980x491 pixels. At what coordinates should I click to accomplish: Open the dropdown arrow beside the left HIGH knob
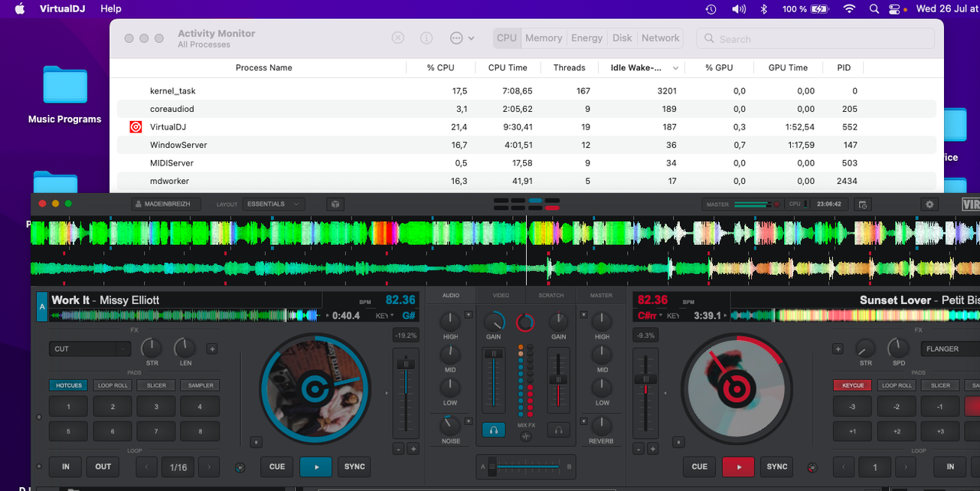tap(469, 315)
